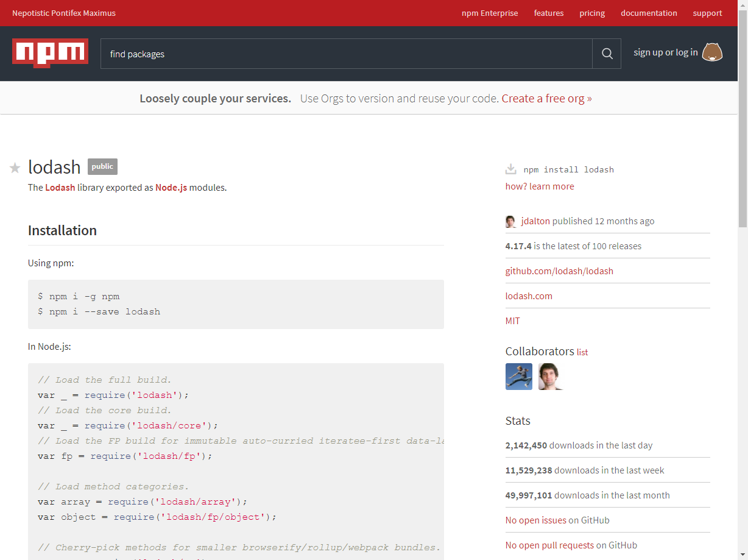Click the require('lodash/core') code line
Screen dimensions: 748x560
coord(128,426)
